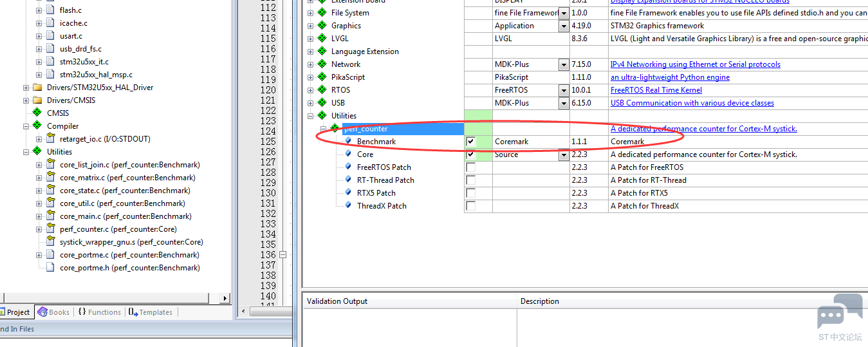The image size is (868, 347).
Task: Open the ultra-lightweight Python engine link
Action: coord(670,77)
